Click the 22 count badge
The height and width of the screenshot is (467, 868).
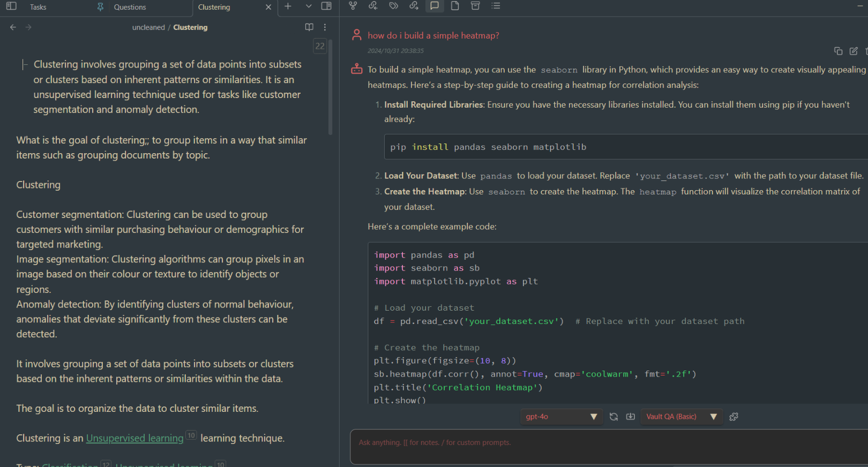pyautogui.click(x=320, y=46)
